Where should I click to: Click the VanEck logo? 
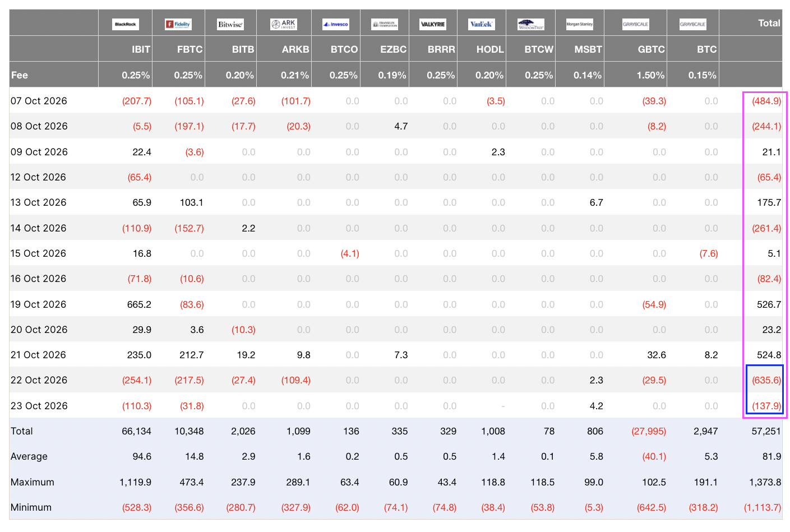[482, 24]
